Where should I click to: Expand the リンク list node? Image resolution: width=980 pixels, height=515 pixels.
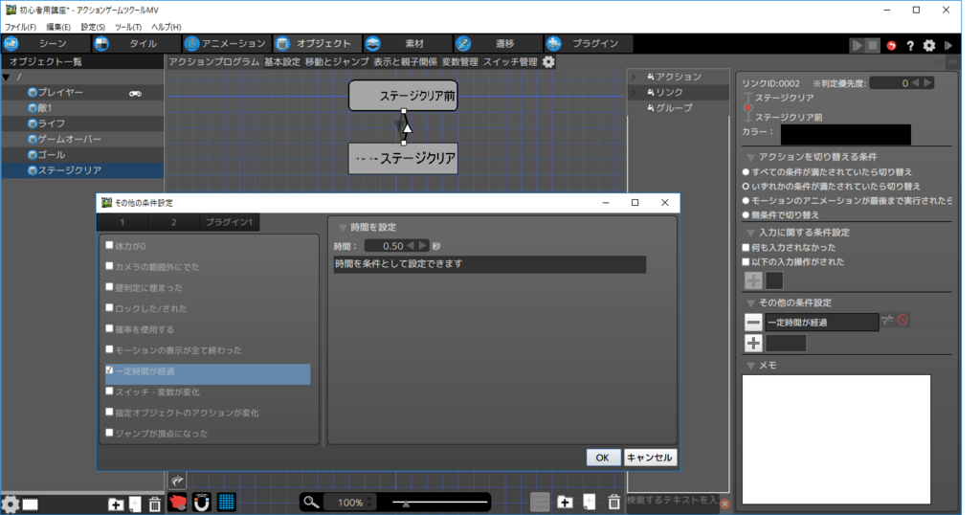634,93
